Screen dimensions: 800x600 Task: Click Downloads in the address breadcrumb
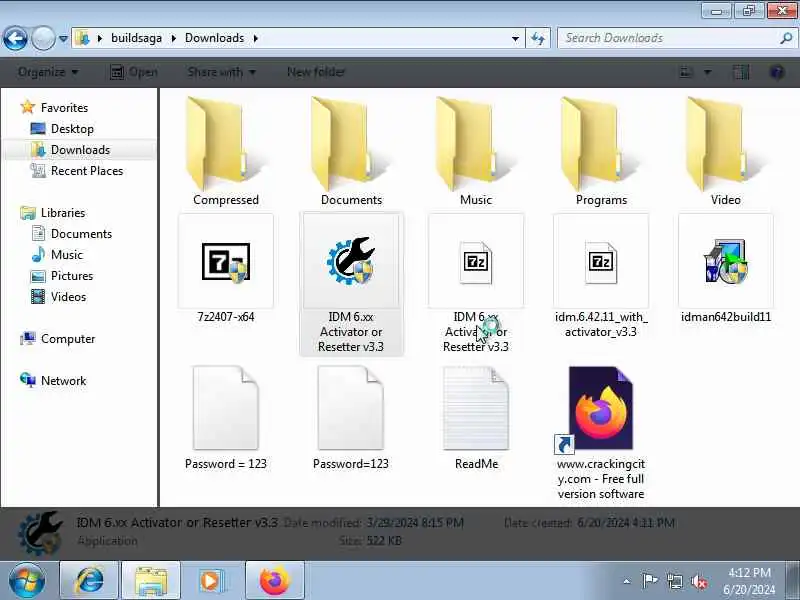click(x=214, y=38)
